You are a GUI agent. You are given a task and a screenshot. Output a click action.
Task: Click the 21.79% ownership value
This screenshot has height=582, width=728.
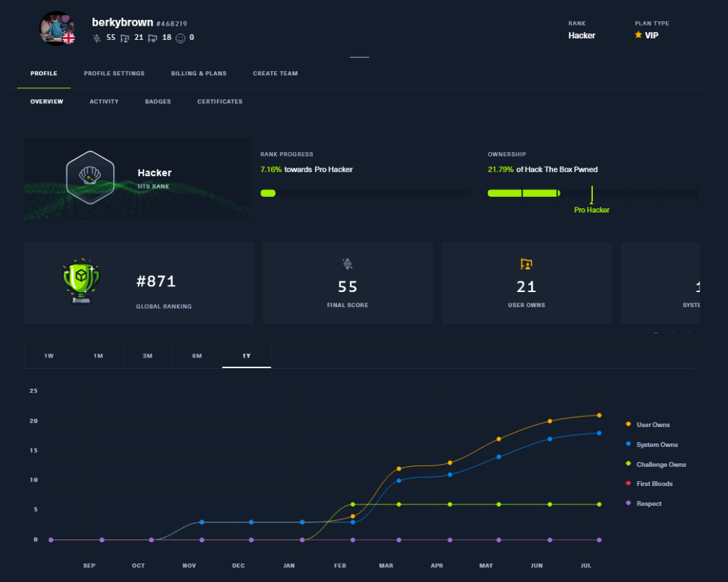pos(500,169)
